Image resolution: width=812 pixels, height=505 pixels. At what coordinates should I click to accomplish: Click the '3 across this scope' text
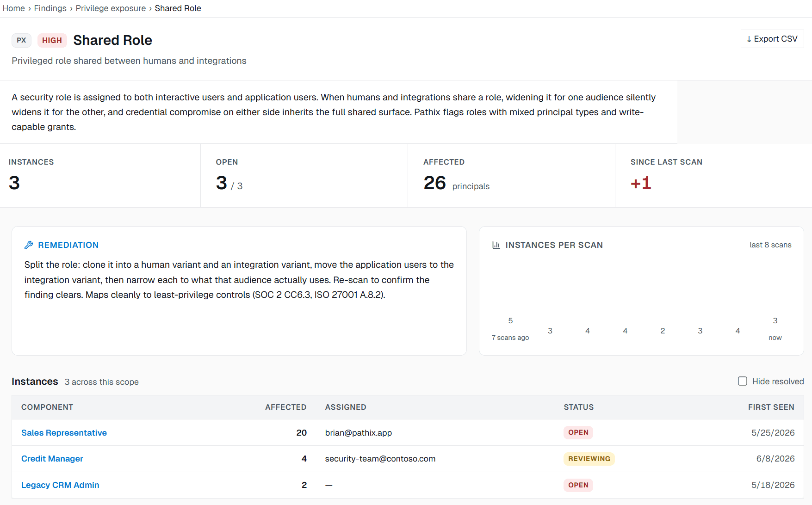click(102, 382)
